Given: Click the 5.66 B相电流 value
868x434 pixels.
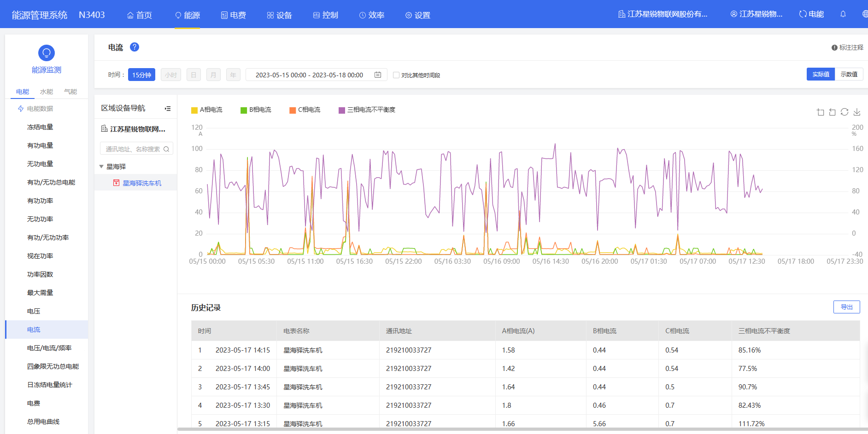Looking at the screenshot, I should tap(599, 424).
